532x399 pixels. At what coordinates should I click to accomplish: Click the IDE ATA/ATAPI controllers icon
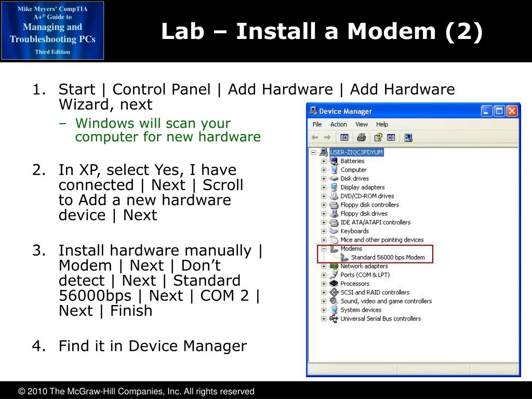pyautogui.click(x=334, y=222)
